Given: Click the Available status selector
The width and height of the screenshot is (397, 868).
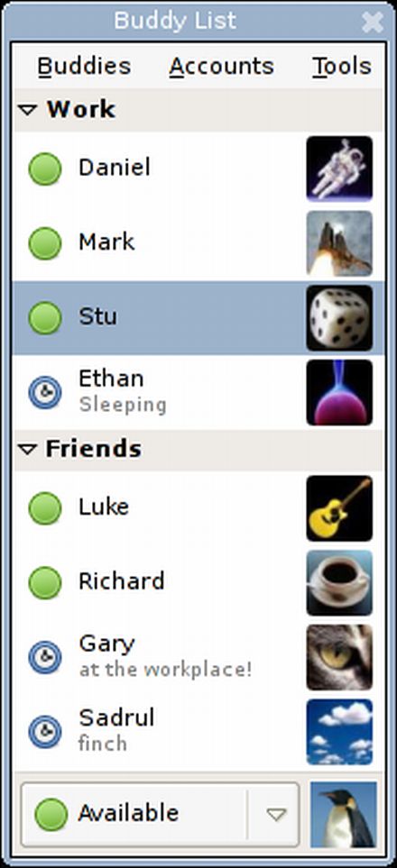Looking at the screenshot, I should [x=161, y=814].
